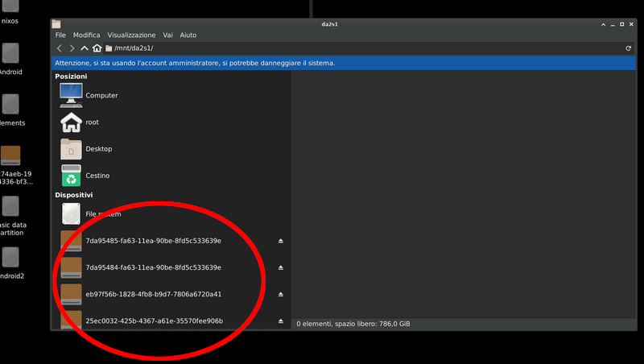Reload the current folder view
The image size is (644, 364).
tap(628, 48)
